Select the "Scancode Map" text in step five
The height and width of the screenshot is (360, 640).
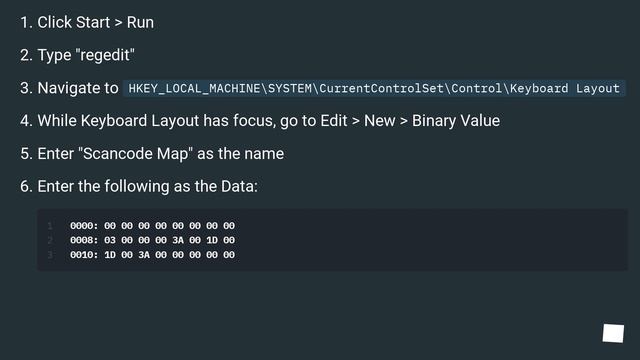pos(136,154)
